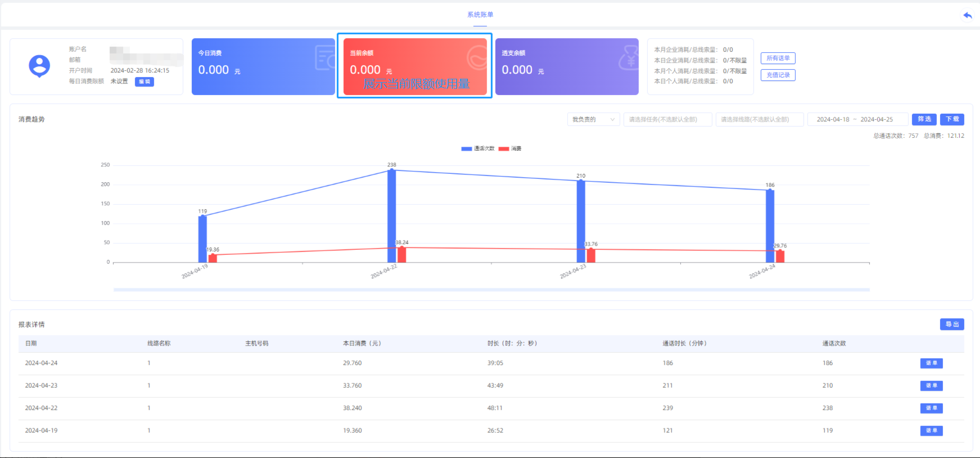980x458 pixels.
Task: Click the blue bar for 2024-04-23
Action: (x=581, y=221)
